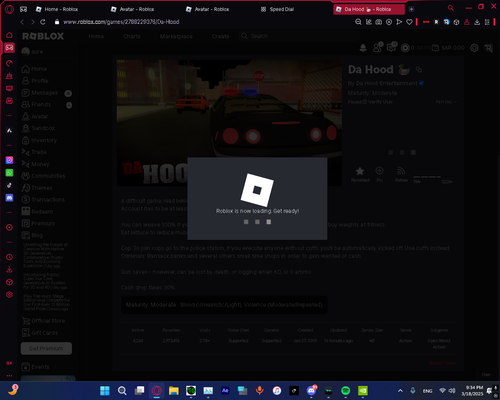Open the sidebar Downloads arrow icon
The width and height of the screenshot is (500, 400).
point(9,269)
